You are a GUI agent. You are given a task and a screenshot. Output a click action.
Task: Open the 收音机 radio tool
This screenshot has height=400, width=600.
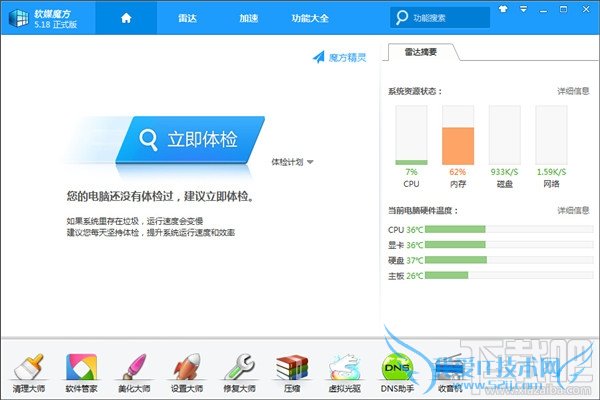(450, 374)
